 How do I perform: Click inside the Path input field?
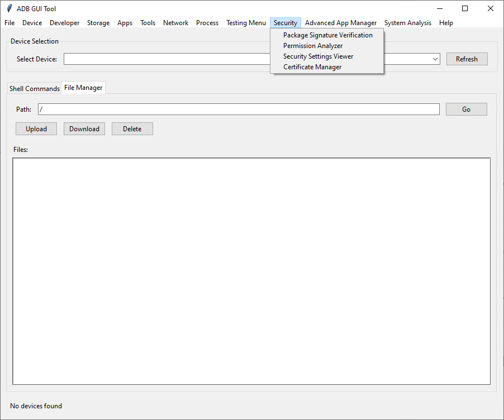224,109
